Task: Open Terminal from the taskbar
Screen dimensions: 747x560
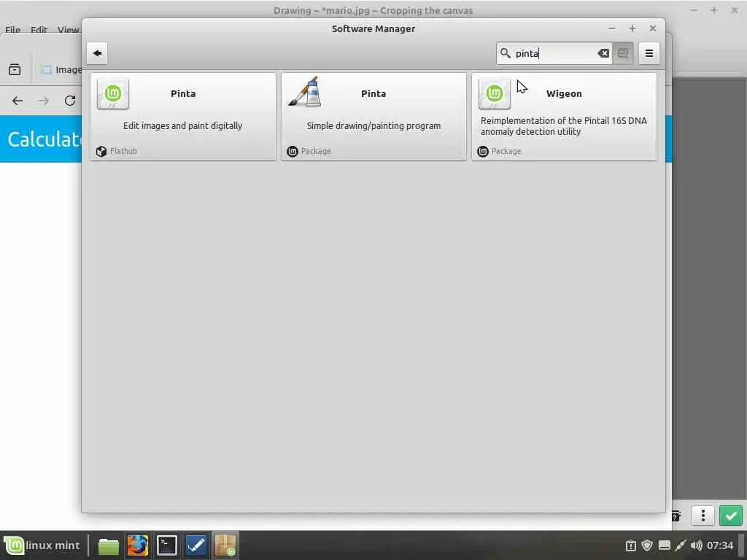Action: pos(167,545)
